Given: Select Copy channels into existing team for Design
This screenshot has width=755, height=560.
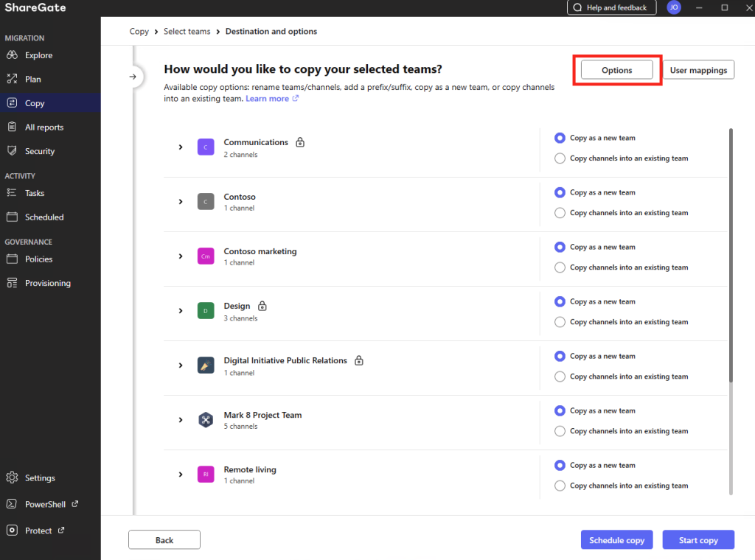Looking at the screenshot, I should coord(560,322).
